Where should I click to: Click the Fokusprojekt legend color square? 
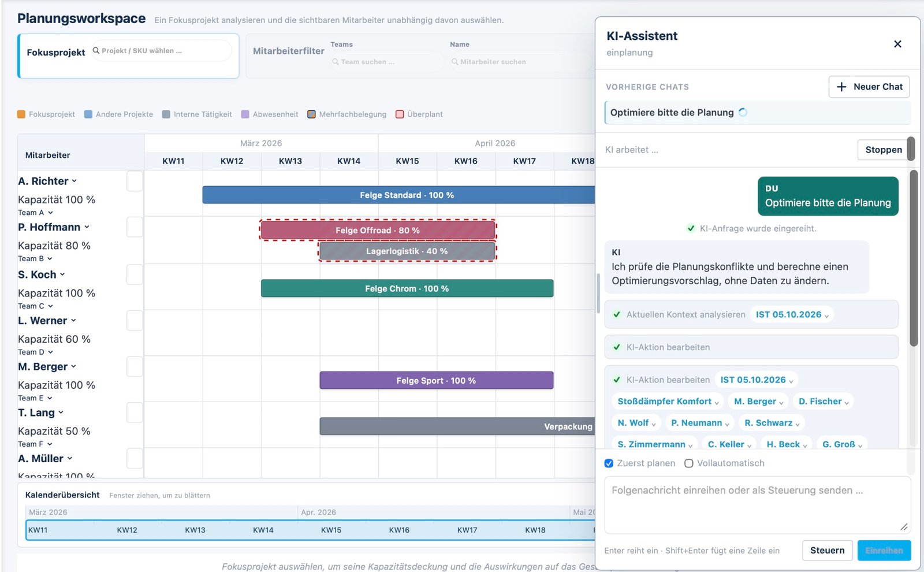pos(21,114)
